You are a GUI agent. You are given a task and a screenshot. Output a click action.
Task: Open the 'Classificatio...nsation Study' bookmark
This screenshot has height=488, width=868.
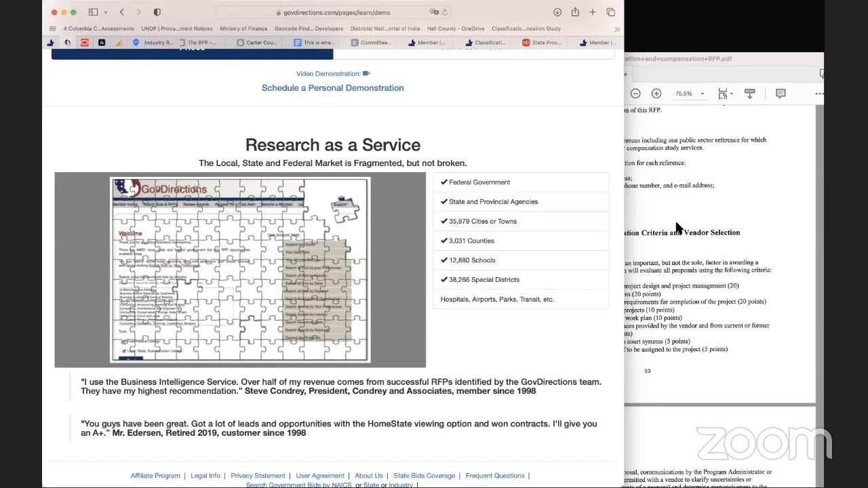[x=526, y=28]
